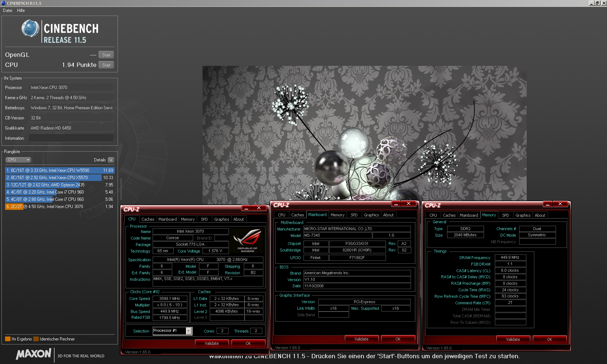Image resolution: width=607 pixels, height=364 pixels.
Task: Click the Core Speed 3599.1 MHz value
Action: tap(170, 299)
